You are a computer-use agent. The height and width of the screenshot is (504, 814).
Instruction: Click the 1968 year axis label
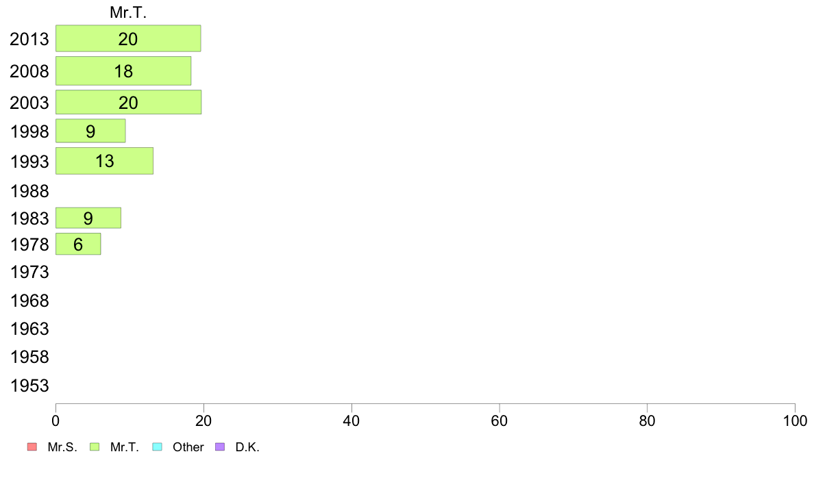coord(29,301)
